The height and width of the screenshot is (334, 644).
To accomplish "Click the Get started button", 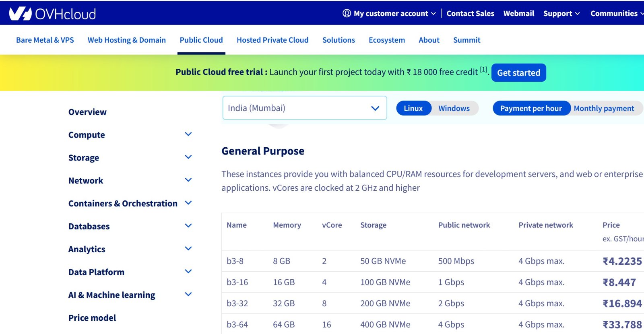I will [x=518, y=73].
